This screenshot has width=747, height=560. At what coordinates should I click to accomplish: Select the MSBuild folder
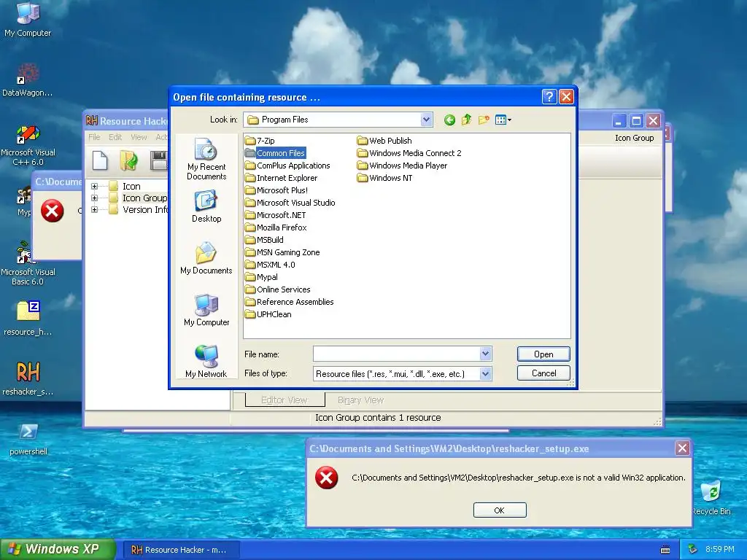point(264,240)
